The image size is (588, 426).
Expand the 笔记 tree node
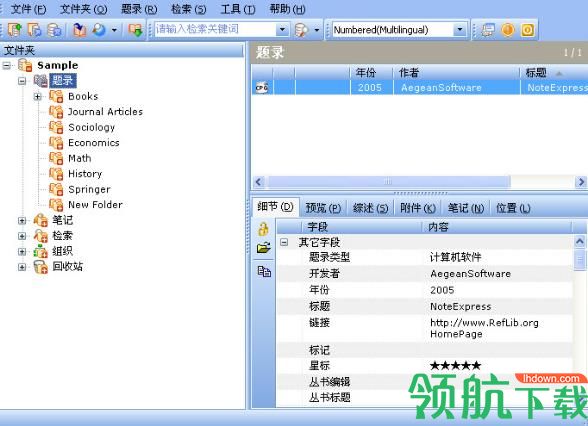pyautogui.click(x=22, y=220)
